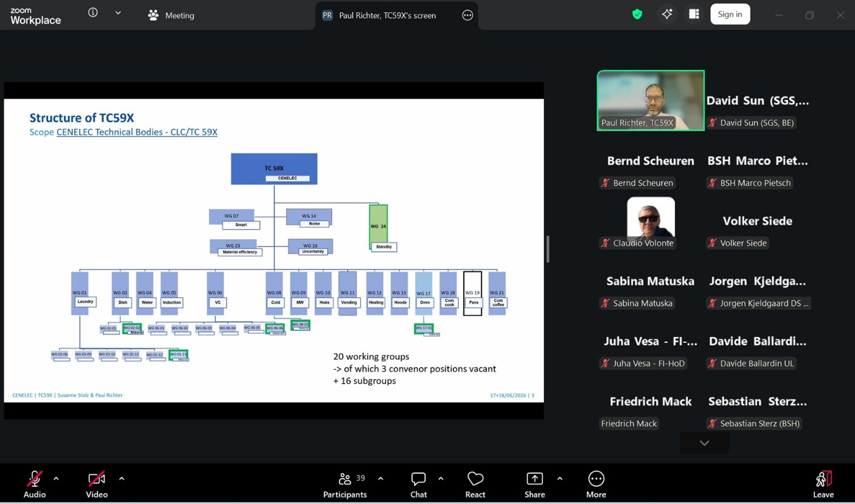The height and width of the screenshot is (504, 855).
Task: Select the Sebastian Sterz participant tile
Action: (757, 401)
